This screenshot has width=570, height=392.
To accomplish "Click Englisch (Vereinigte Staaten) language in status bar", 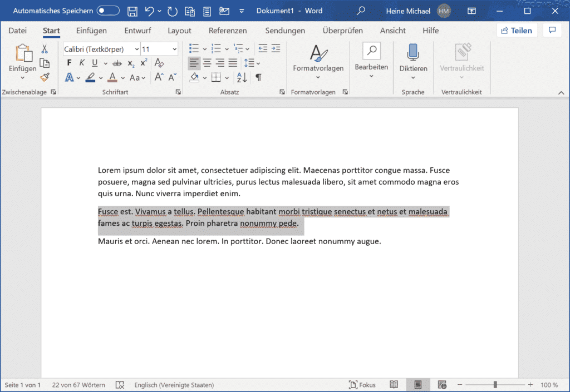I will [174, 385].
